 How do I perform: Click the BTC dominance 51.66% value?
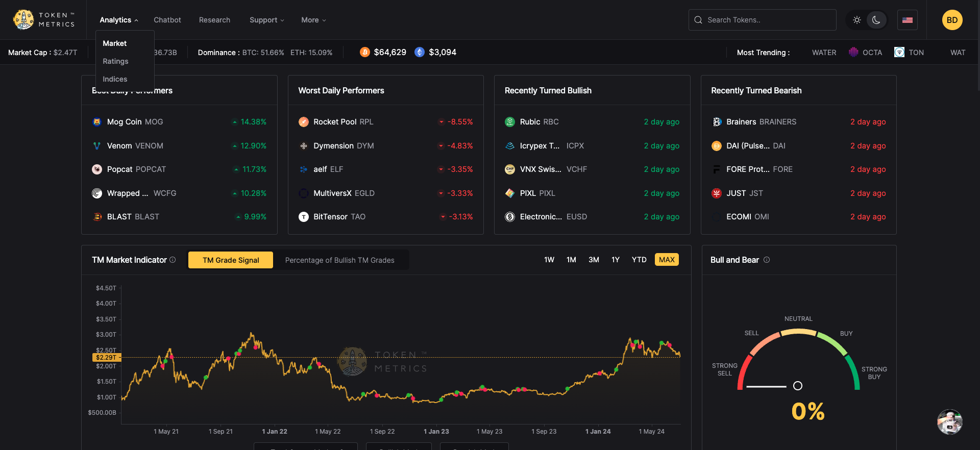point(263,53)
